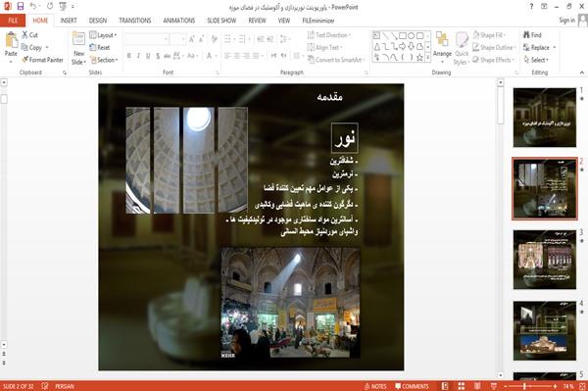This screenshot has width=588, height=391.
Task: Click the Convert to SmartArt icon
Action: coord(311,60)
